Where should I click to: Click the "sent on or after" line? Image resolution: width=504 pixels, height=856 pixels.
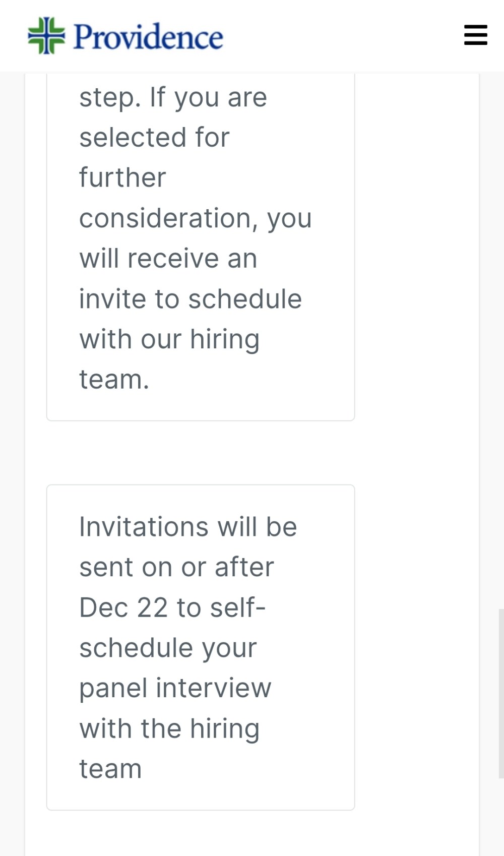pos(176,567)
